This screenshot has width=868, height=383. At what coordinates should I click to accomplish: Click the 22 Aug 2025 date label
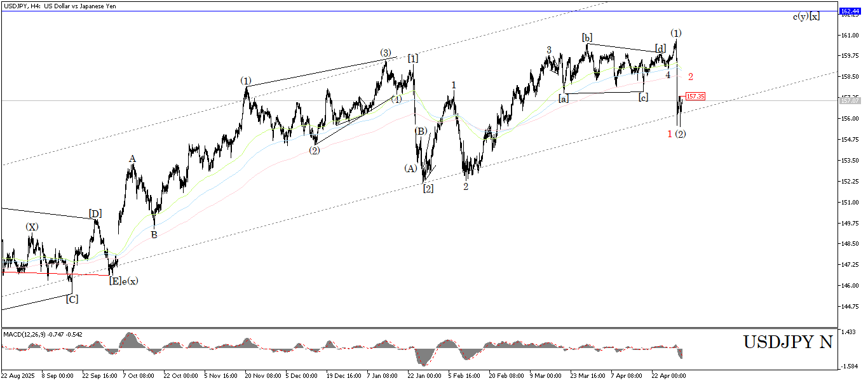pos(18,375)
